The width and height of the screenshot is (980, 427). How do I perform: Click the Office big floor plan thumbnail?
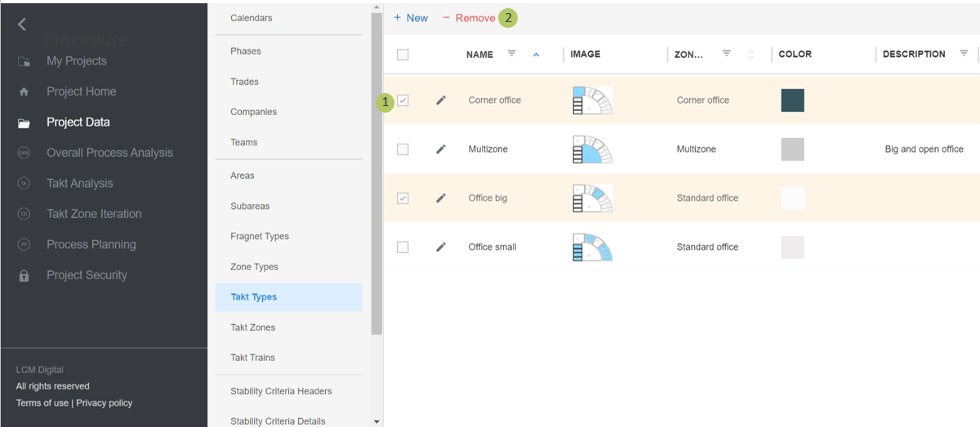pos(592,198)
